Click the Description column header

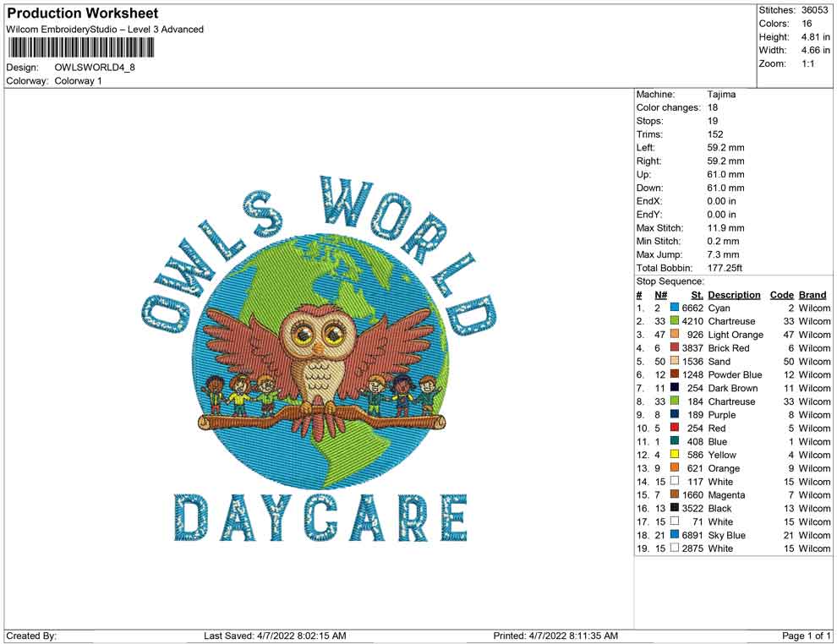coord(734,294)
